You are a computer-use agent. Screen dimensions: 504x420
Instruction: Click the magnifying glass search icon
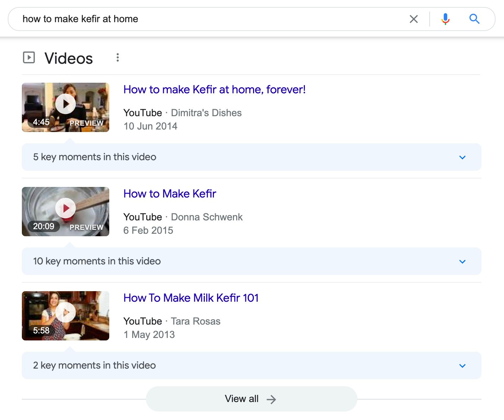tap(474, 19)
